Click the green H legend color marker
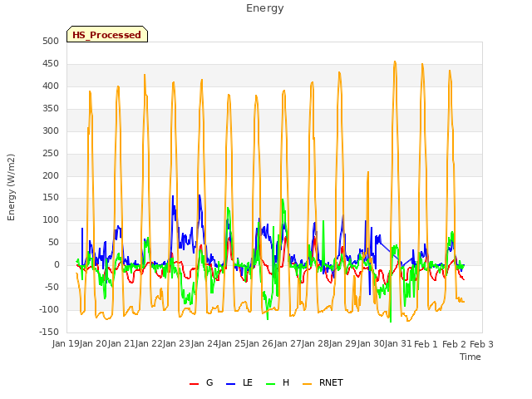The image size is (532, 399). click(x=271, y=384)
